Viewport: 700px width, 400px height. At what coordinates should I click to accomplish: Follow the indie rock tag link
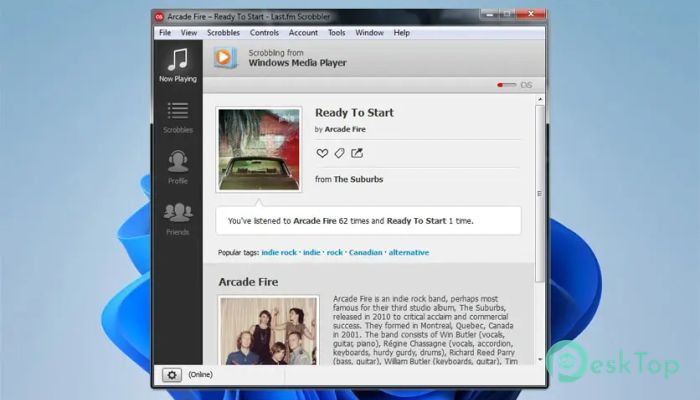[x=279, y=252]
